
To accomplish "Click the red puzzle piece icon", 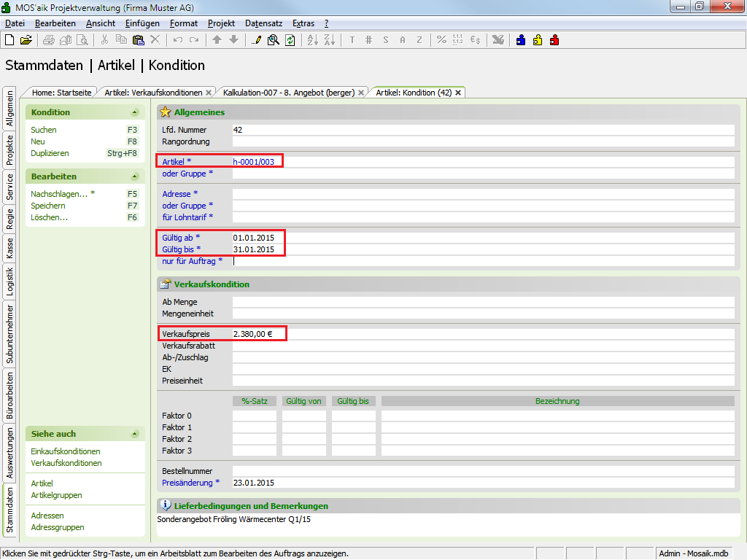I will point(554,40).
